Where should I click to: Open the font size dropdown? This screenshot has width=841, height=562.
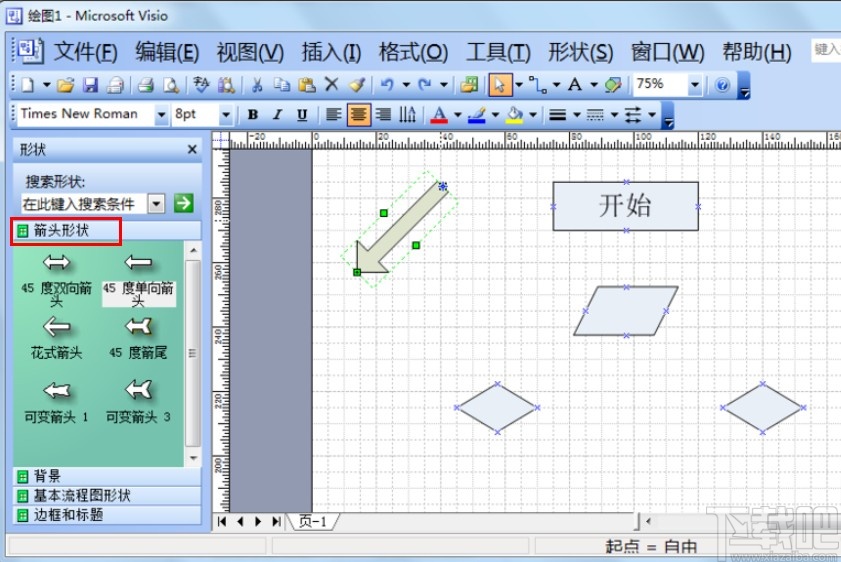click(x=226, y=115)
